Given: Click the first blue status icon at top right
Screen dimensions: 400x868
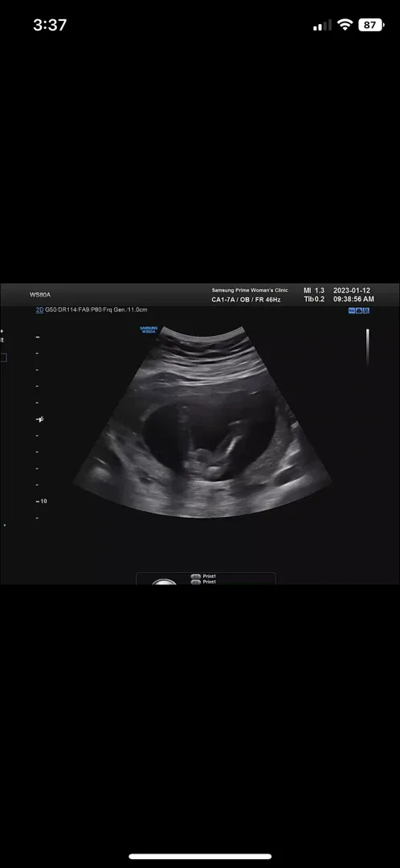Looking at the screenshot, I should point(352,310).
